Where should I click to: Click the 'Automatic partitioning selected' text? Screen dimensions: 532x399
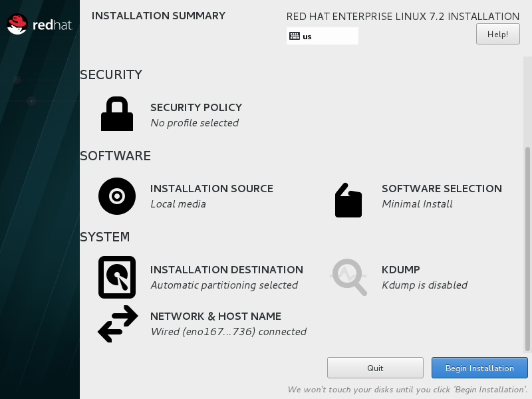point(224,285)
